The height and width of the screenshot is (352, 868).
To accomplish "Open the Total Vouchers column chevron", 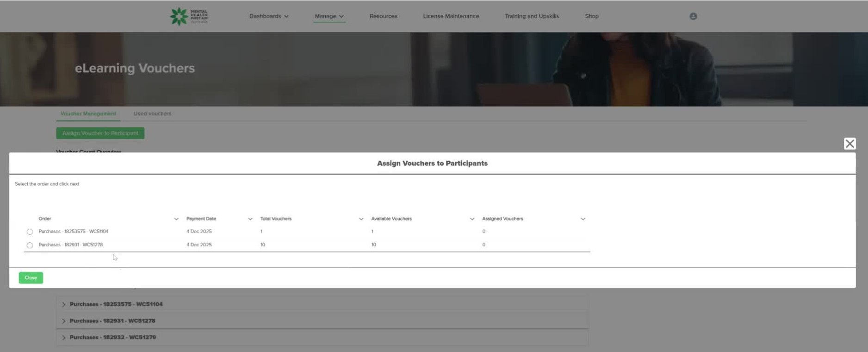I will coord(361,219).
